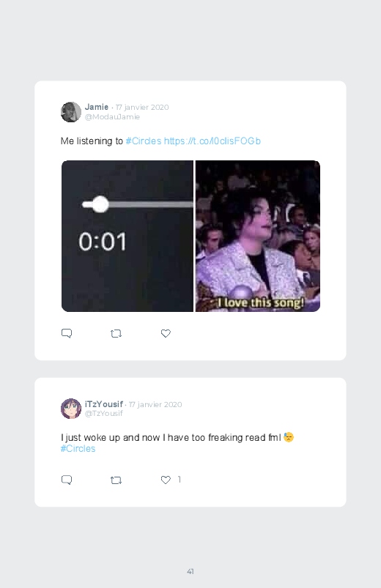This screenshot has height=588, width=381.
Task: Open the @ModauJamie handle
Action: point(112,116)
